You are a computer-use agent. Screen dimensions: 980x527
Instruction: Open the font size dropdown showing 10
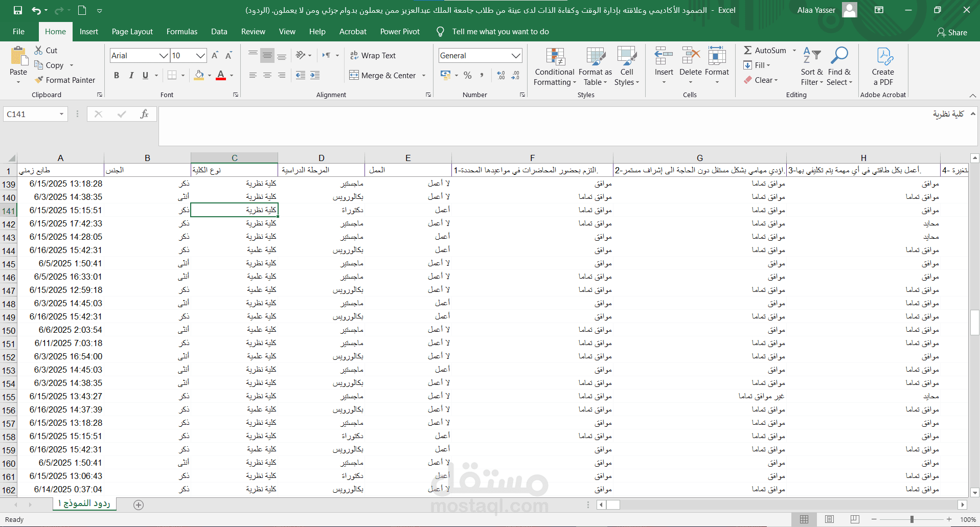(x=200, y=55)
